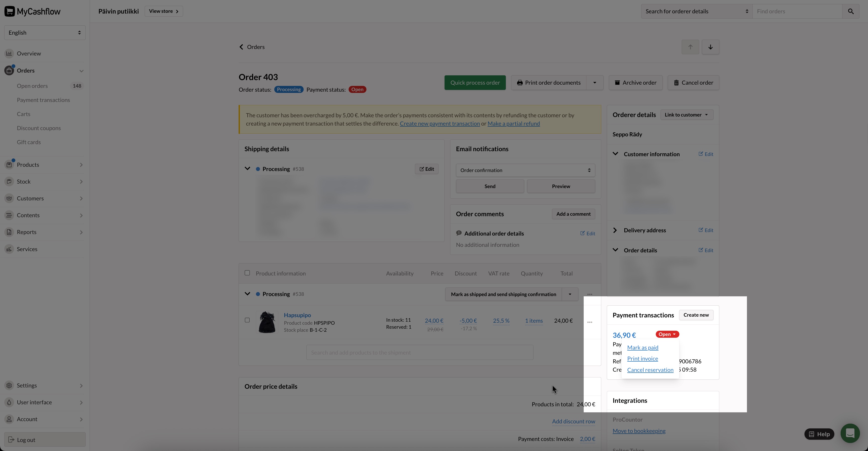Click the MyCashflow logo
The height and width of the screenshot is (451, 868).
pyautogui.click(x=32, y=12)
